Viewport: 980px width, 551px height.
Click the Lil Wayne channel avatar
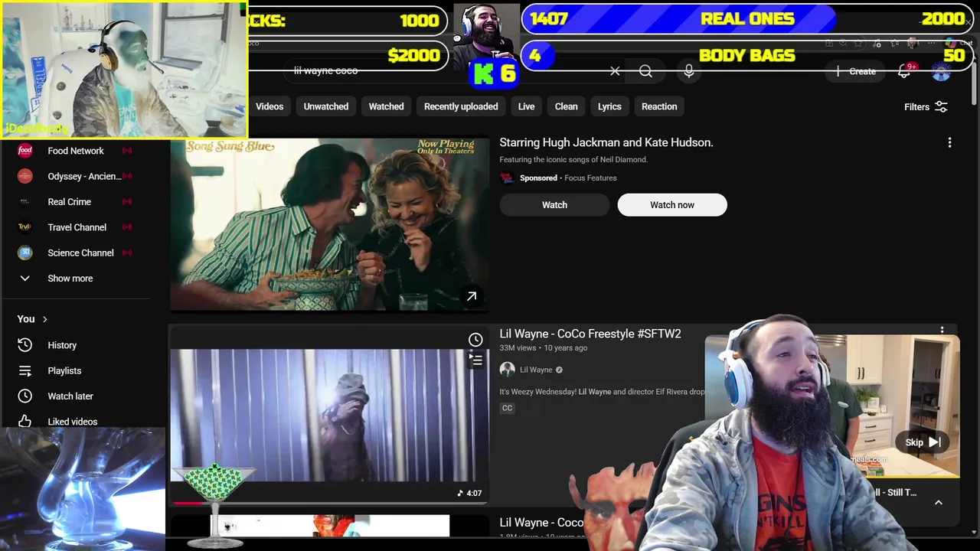point(507,370)
